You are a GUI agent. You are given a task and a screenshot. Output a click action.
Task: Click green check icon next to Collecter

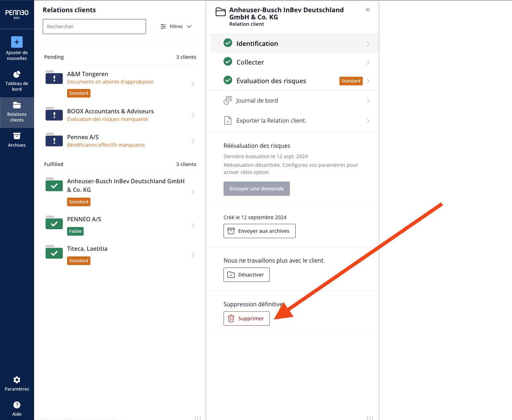click(x=228, y=62)
